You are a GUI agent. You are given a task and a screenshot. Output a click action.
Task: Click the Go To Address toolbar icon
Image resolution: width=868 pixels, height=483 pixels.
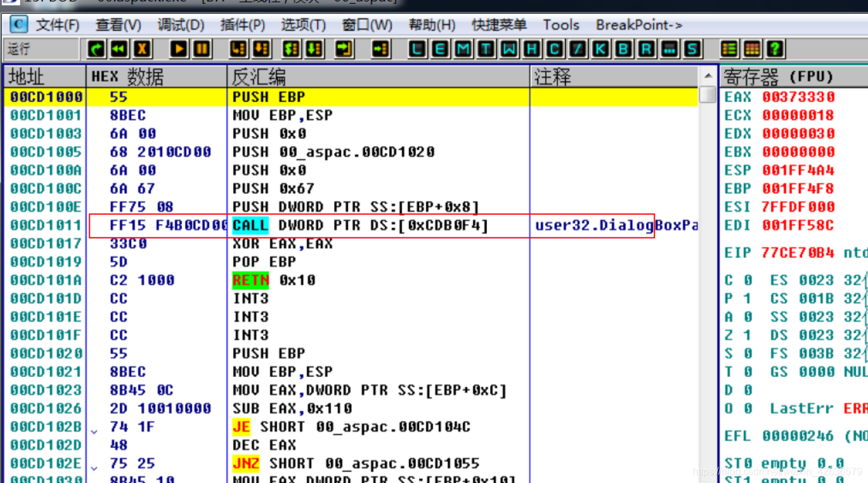point(380,49)
